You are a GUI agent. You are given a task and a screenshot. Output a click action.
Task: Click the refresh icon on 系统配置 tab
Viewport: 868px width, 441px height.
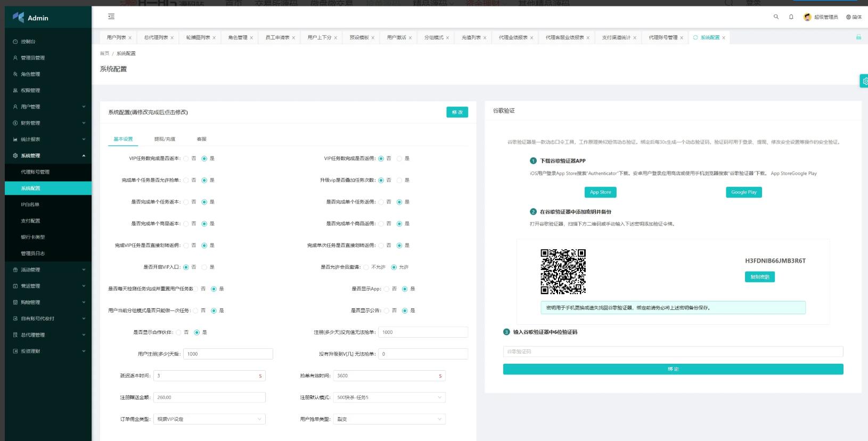tap(695, 37)
